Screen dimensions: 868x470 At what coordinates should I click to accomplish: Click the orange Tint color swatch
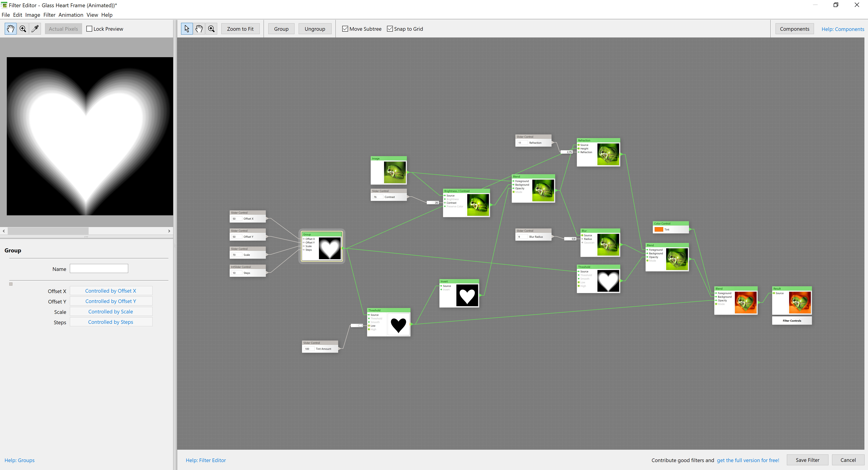tap(658, 229)
